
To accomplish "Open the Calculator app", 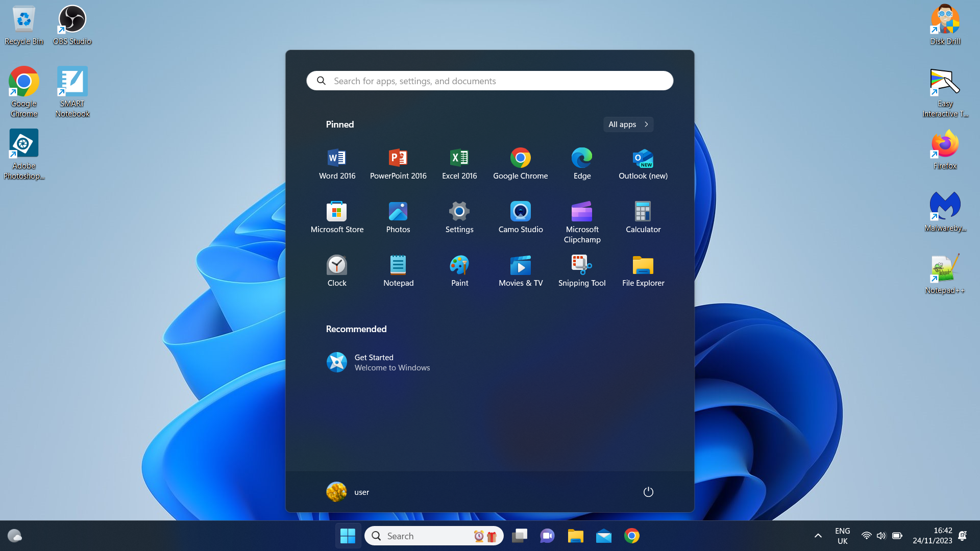I will pyautogui.click(x=643, y=218).
